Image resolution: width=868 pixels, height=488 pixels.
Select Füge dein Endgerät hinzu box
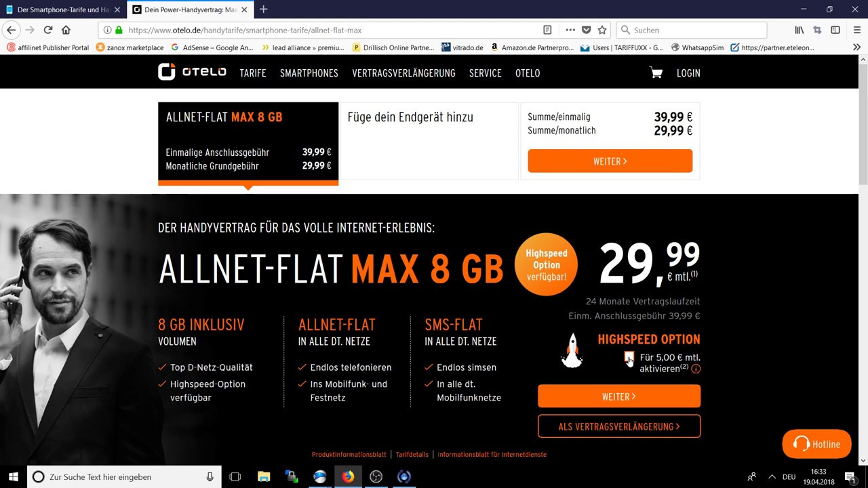point(429,141)
